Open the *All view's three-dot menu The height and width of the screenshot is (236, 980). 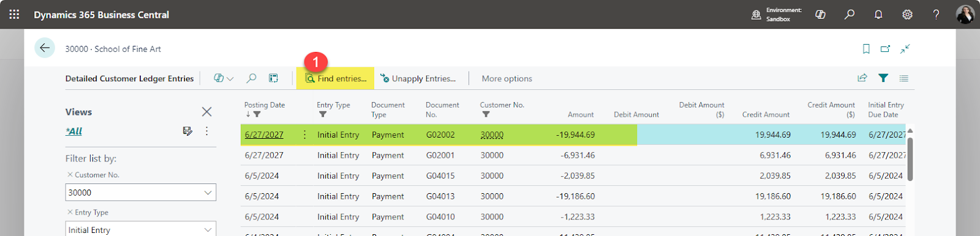pyautogui.click(x=207, y=131)
